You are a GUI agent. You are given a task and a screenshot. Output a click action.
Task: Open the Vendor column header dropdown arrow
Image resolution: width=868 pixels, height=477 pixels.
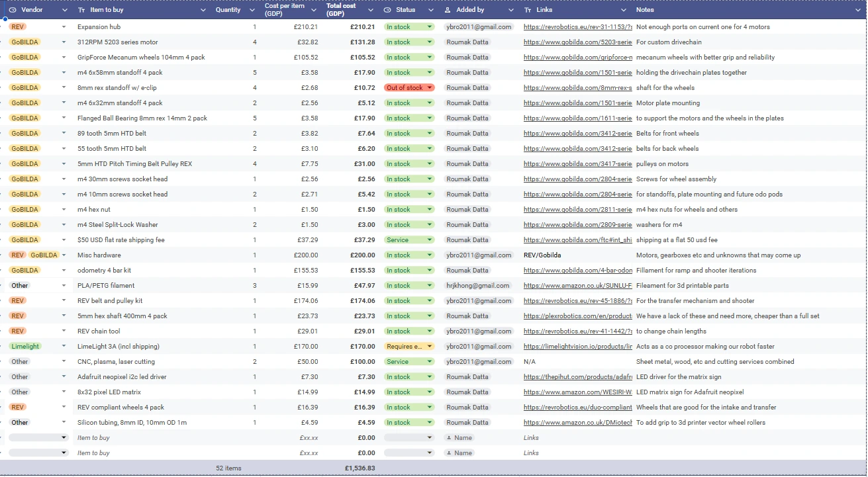click(64, 10)
